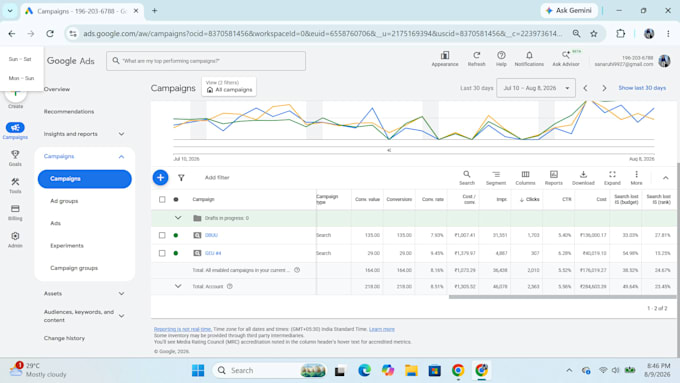
Task: Open Goals in left rail
Action: tap(15, 158)
